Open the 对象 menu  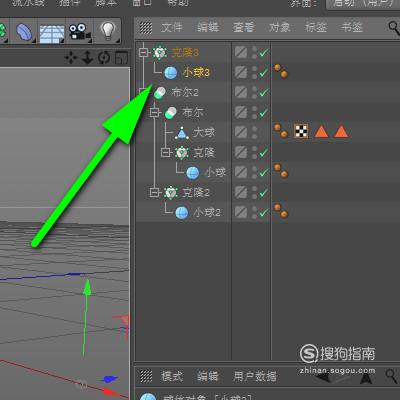tap(279, 27)
